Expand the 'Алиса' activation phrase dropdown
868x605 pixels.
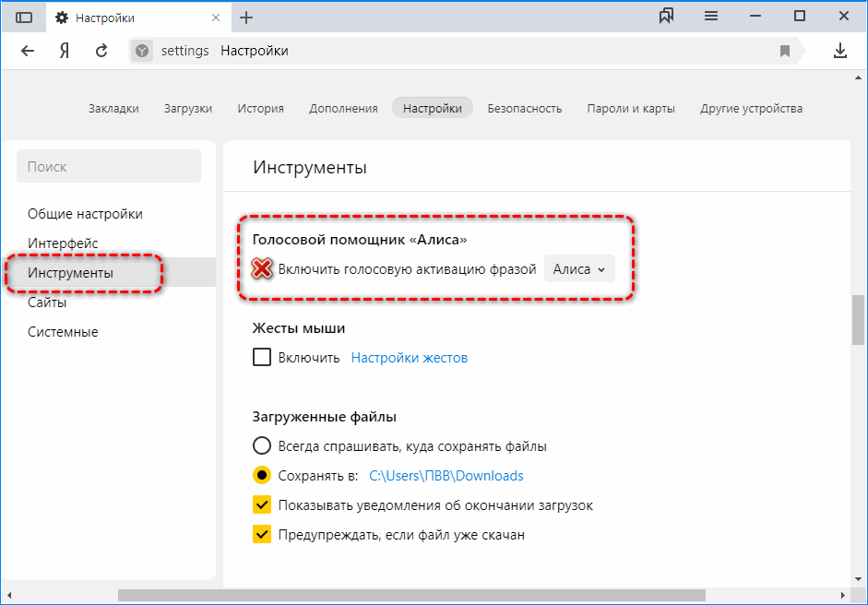coord(578,269)
